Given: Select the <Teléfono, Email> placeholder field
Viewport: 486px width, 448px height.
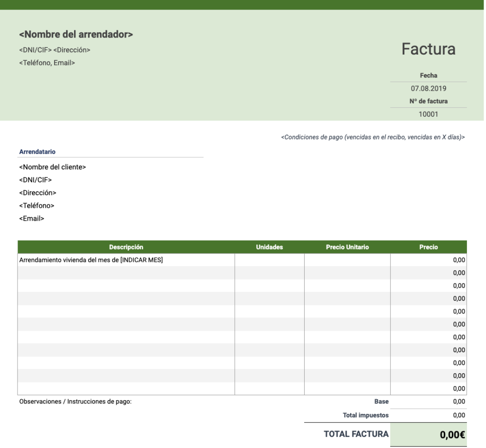Looking at the screenshot, I should 47,60.
